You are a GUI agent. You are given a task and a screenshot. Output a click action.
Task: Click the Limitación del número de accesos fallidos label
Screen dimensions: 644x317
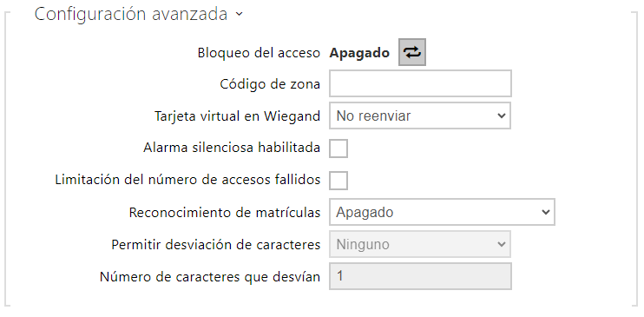187,180
